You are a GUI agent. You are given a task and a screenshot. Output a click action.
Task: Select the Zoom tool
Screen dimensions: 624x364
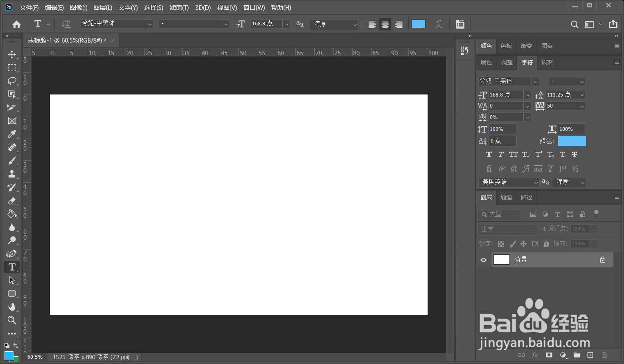(12, 320)
